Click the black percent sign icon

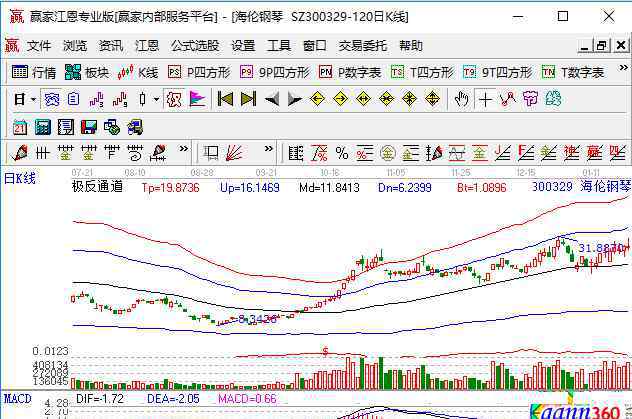click(x=342, y=153)
